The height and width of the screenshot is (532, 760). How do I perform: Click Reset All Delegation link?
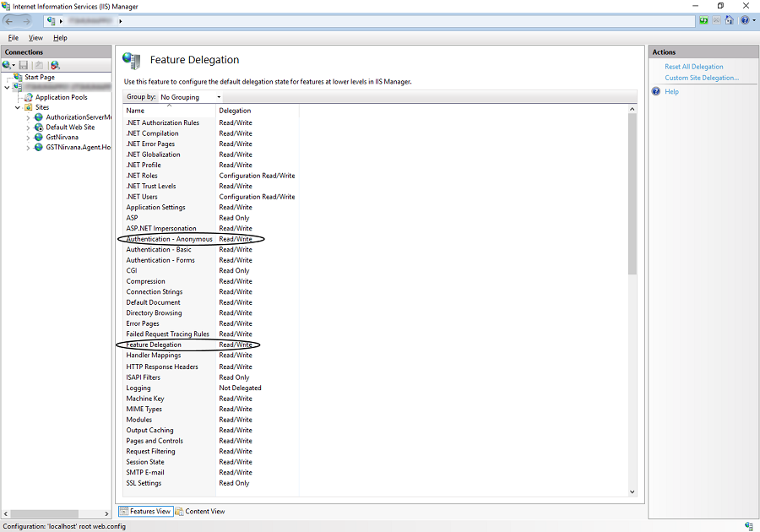[693, 67]
